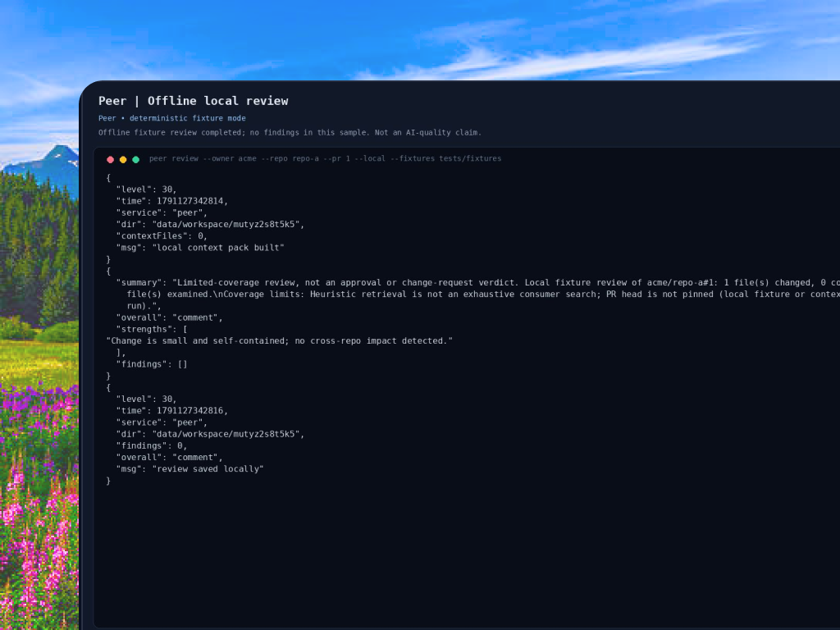Click the first "overall": "comment" line
This screenshot has width=840, height=630.
tap(169, 317)
